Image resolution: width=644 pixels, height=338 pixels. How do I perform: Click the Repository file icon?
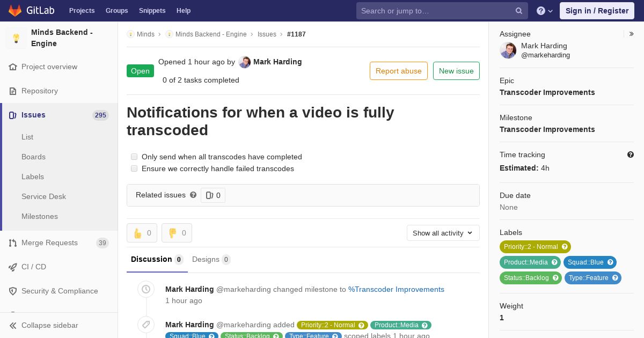(13, 91)
